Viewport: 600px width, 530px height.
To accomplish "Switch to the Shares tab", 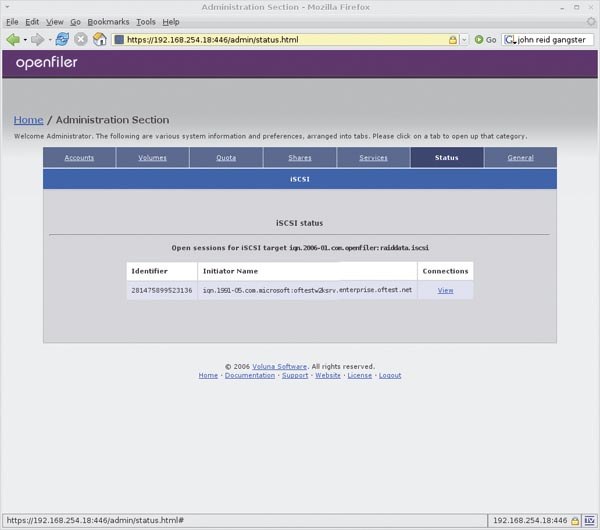I will pyautogui.click(x=300, y=158).
